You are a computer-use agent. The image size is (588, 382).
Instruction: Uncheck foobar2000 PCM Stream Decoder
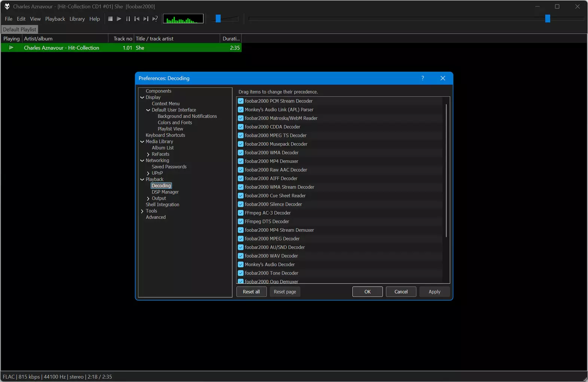click(x=241, y=101)
